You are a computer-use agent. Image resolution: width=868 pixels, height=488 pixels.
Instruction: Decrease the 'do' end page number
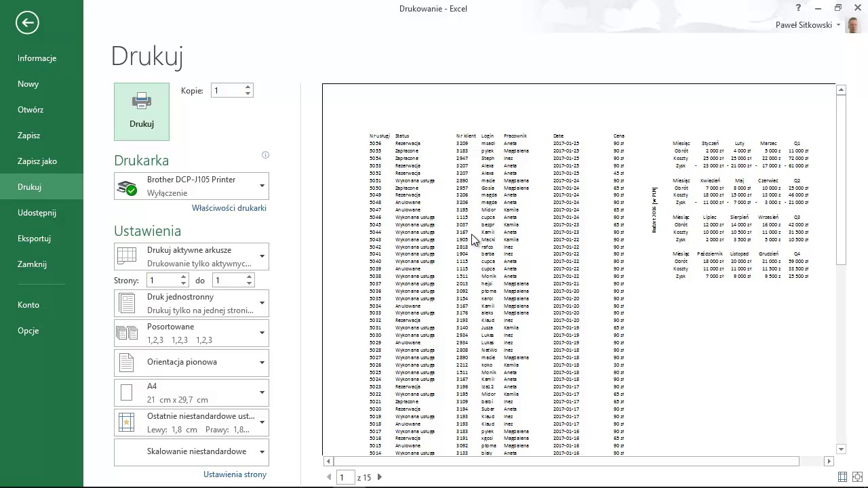pyautogui.click(x=250, y=284)
